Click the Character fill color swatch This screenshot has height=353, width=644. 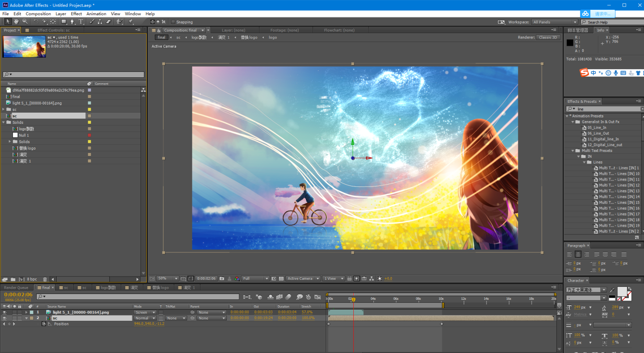[x=622, y=291]
